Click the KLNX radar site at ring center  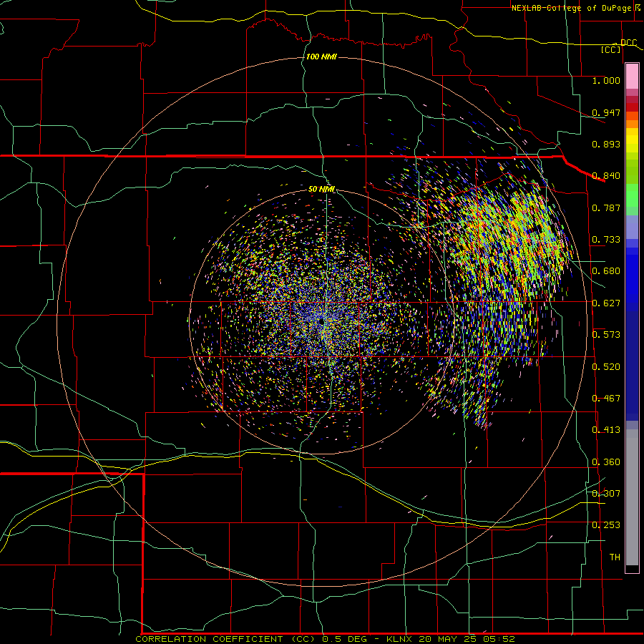(x=321, y=321)
